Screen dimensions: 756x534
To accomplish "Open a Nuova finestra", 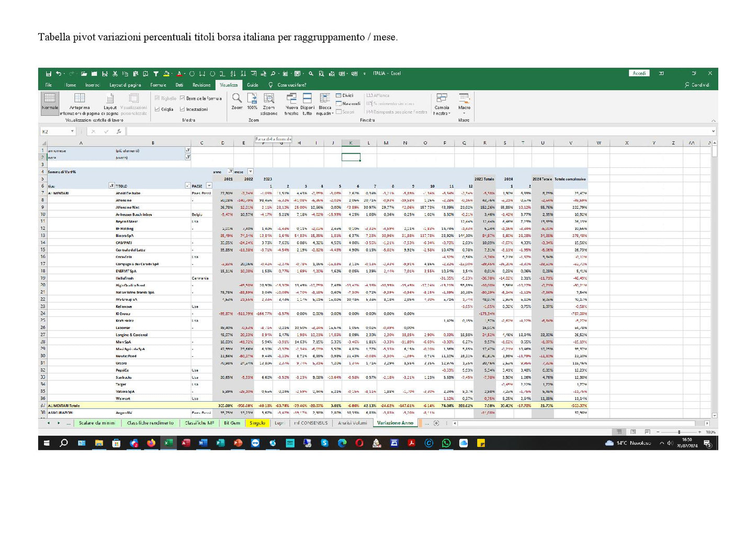I will [291, 104].
